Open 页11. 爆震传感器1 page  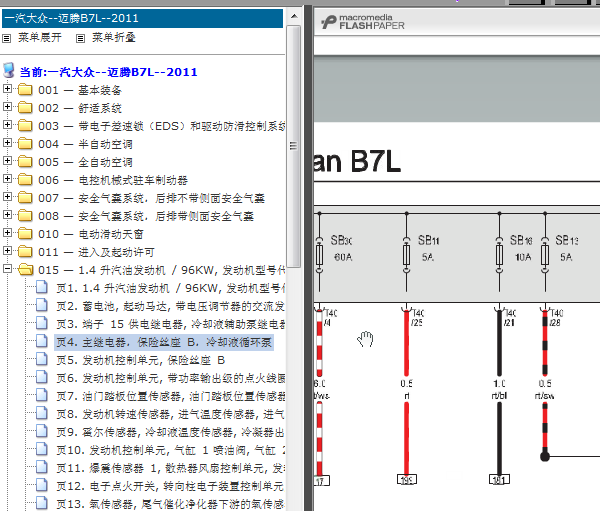point(170,468)
